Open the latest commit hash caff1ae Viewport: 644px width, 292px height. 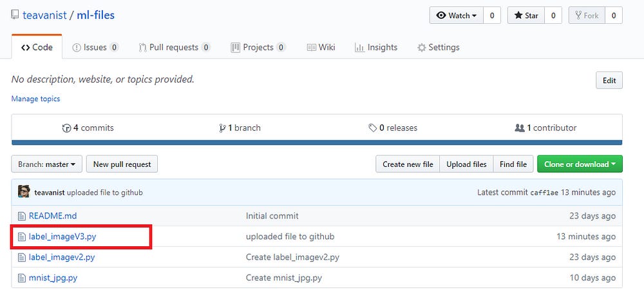point(544,193)
